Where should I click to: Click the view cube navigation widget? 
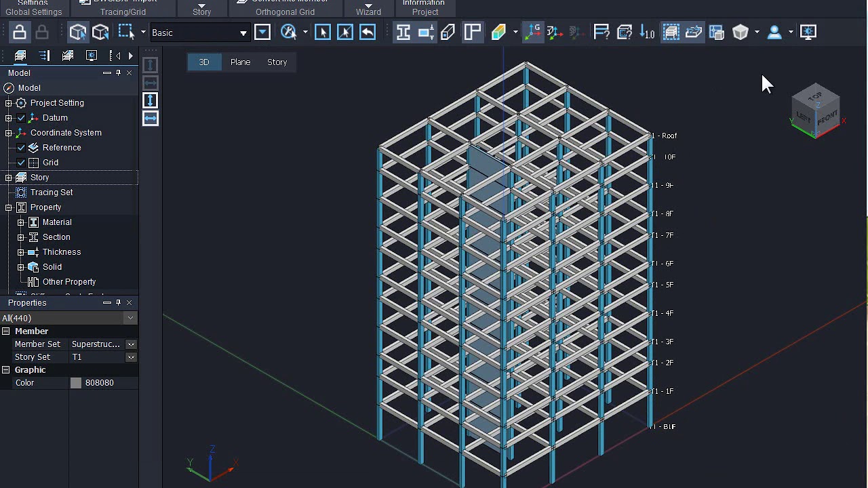point(816,111)
